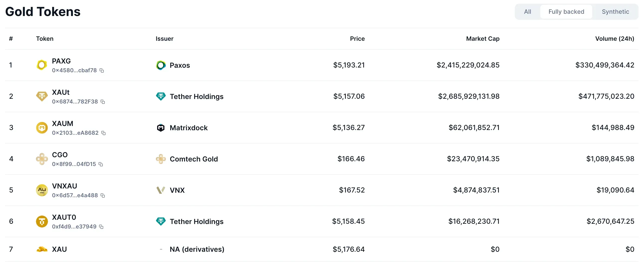Sort by the Market Cap column header

483,39
